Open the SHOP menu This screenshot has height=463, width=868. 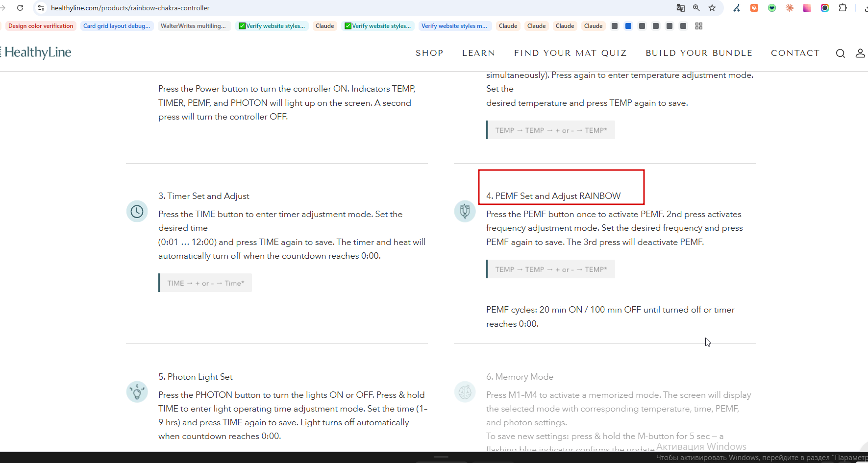click(x=429, y=53)
